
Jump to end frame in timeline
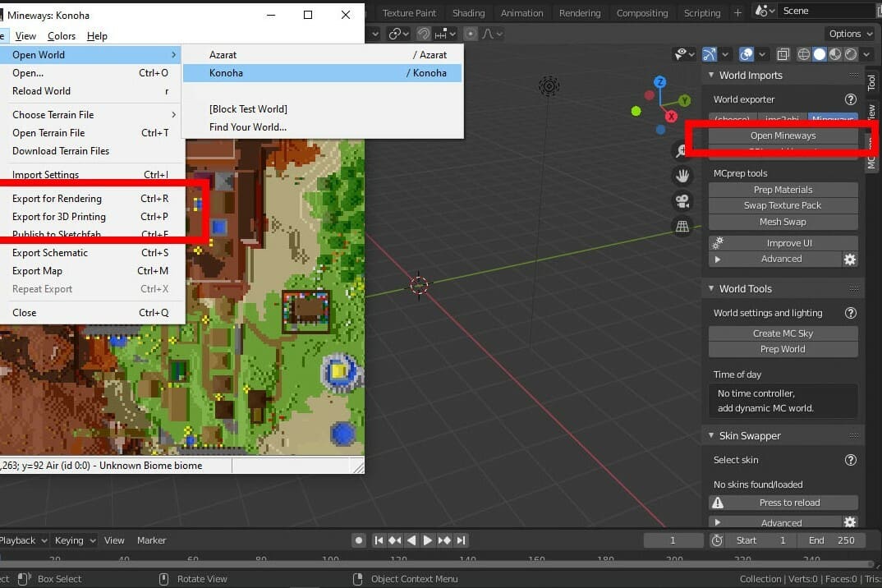(x=461, y=540)
